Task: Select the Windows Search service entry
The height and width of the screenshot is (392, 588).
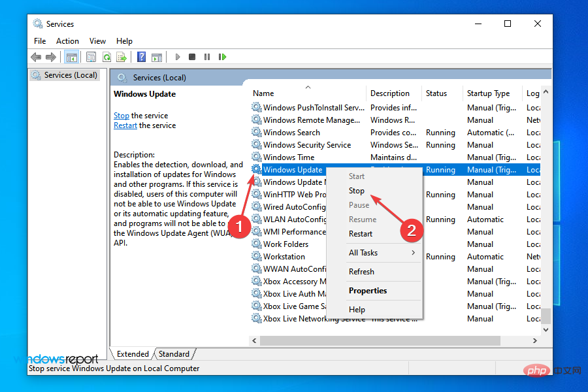Action: (x=292, y=132)
